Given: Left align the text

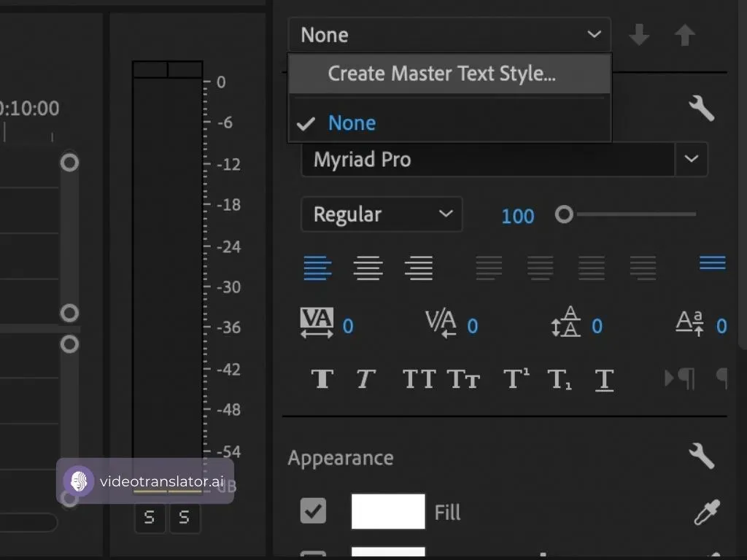Looking at the screenshot, I should coord(317,268).
